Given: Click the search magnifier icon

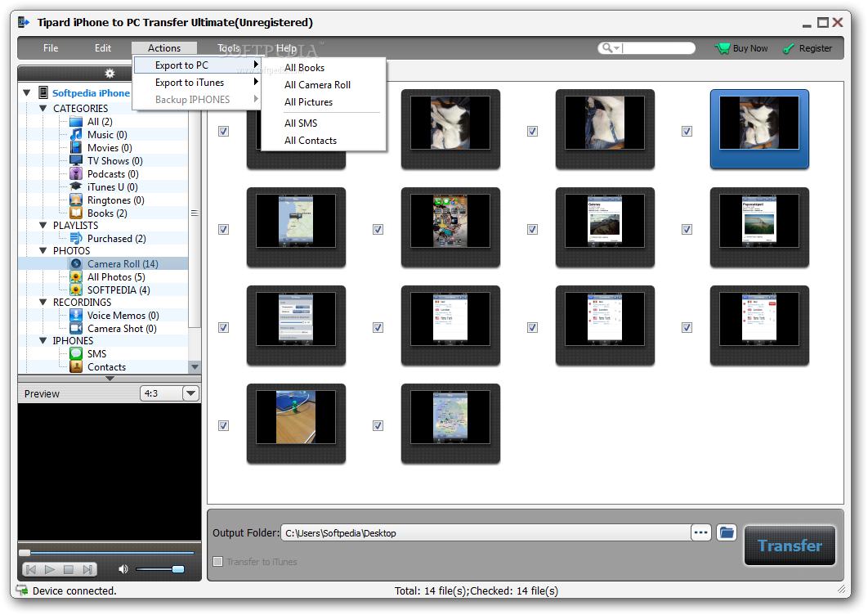Looking at the screenshot, I should (x=607, y=48).
